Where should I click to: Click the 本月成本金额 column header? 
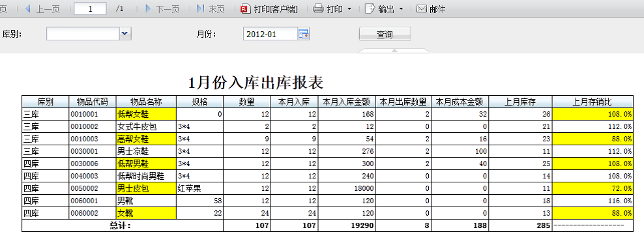460,102
